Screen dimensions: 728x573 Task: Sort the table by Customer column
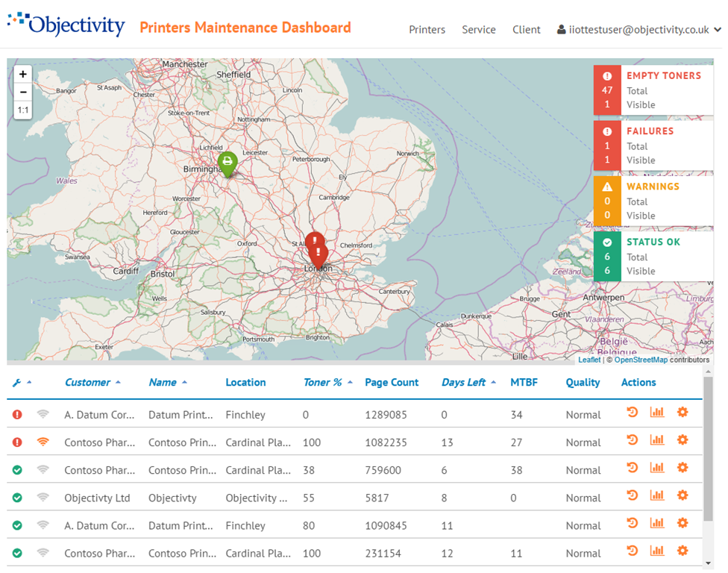coord(92,383)
